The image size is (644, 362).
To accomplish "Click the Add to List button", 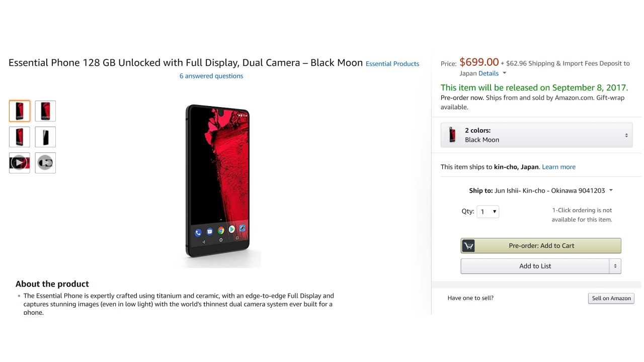I will [x=535, y=266].
